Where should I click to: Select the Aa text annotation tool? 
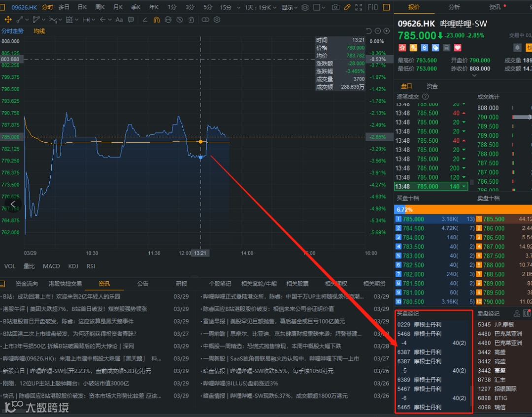(x=119, y=20)
